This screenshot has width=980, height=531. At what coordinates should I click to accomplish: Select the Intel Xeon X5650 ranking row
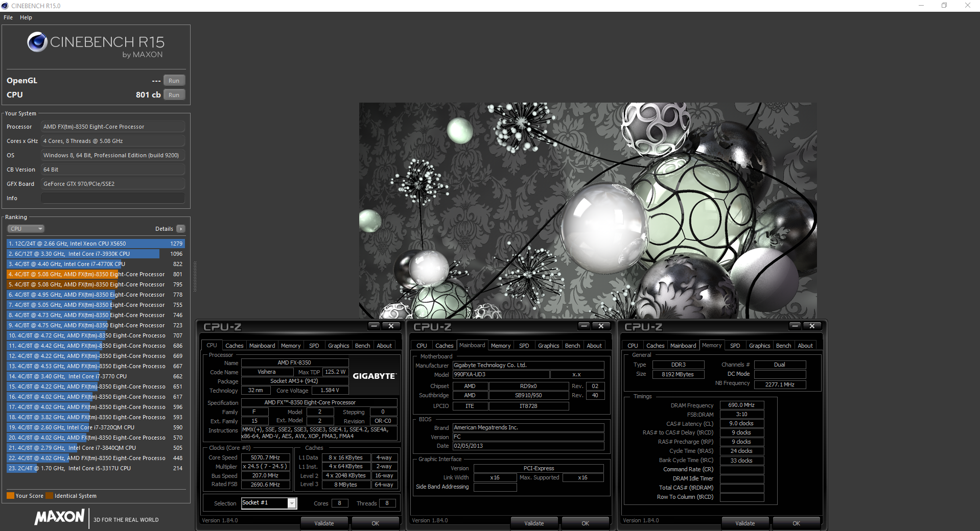coord(96,244)
